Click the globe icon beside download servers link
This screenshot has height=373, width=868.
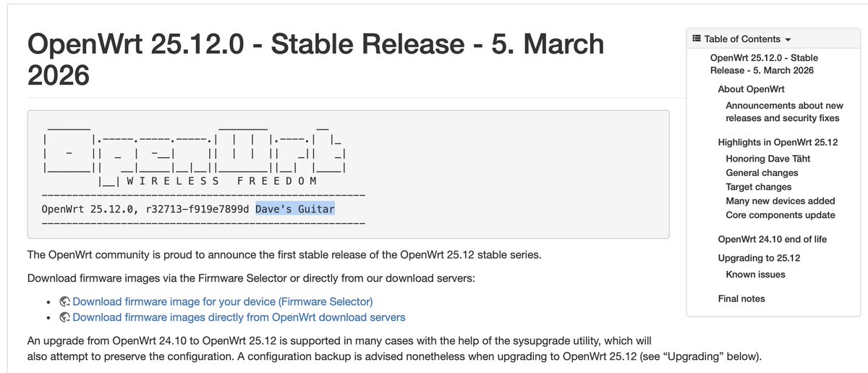pos(65,317)
